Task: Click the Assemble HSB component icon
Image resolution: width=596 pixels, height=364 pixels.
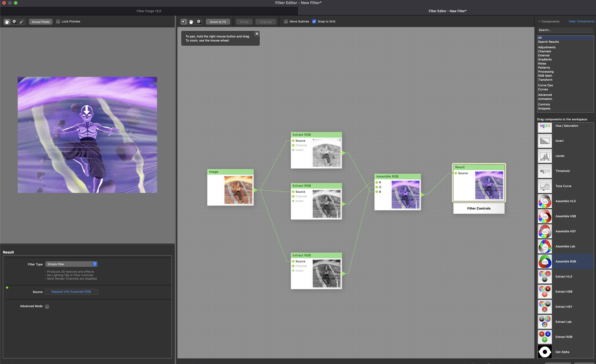Action: point(545,216)
